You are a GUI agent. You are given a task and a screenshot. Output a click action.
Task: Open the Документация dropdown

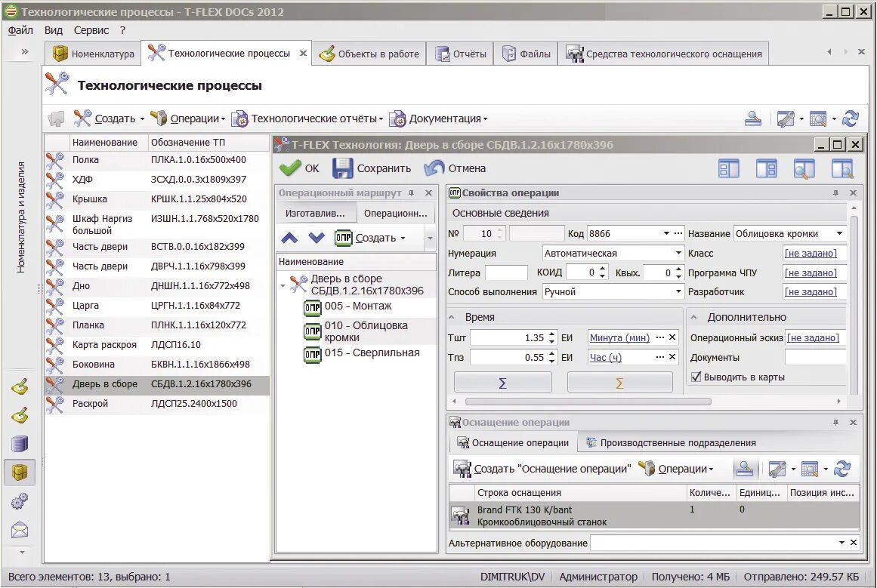[x=485, y=119]
